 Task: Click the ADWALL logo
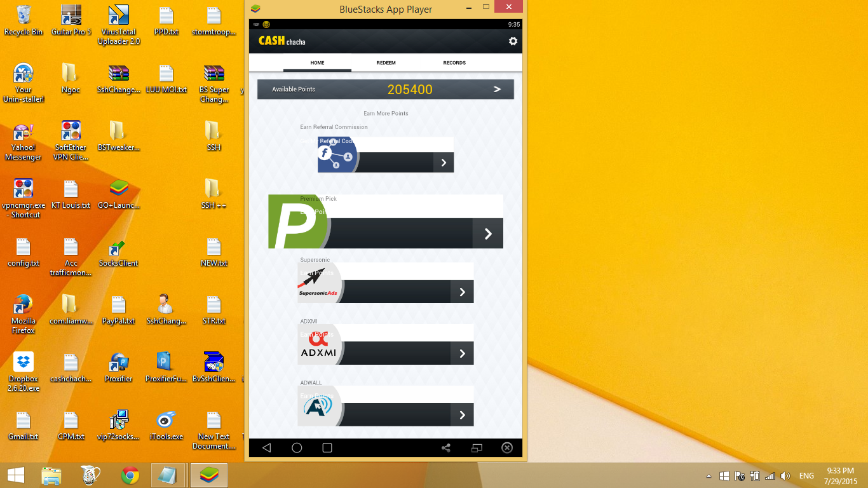tap(320, 407)
